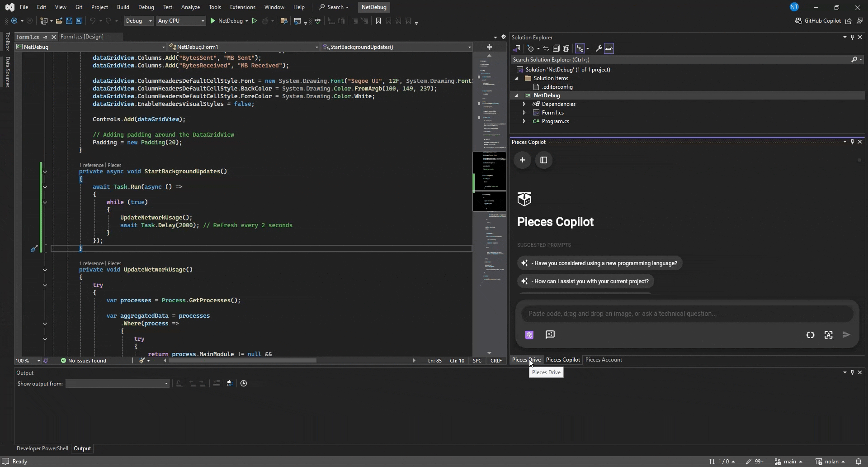Collapse all nodes in Solution Explorer toolbar
The width and height of the screenshot is (868, 467).
pyautogui.click(x=556, y=48)
